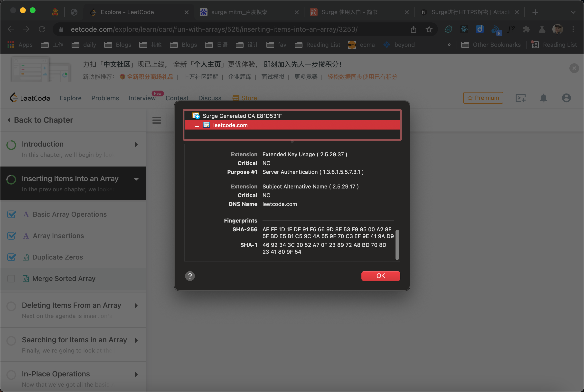This screenshot has width=584, height=392.
Task: Open the browser tab search dropdown
Action: pyautogui.click(x=573, y=12)
